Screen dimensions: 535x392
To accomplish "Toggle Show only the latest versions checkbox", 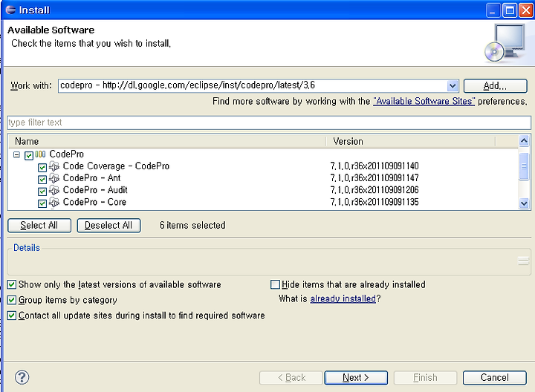I will coord(12,284).
